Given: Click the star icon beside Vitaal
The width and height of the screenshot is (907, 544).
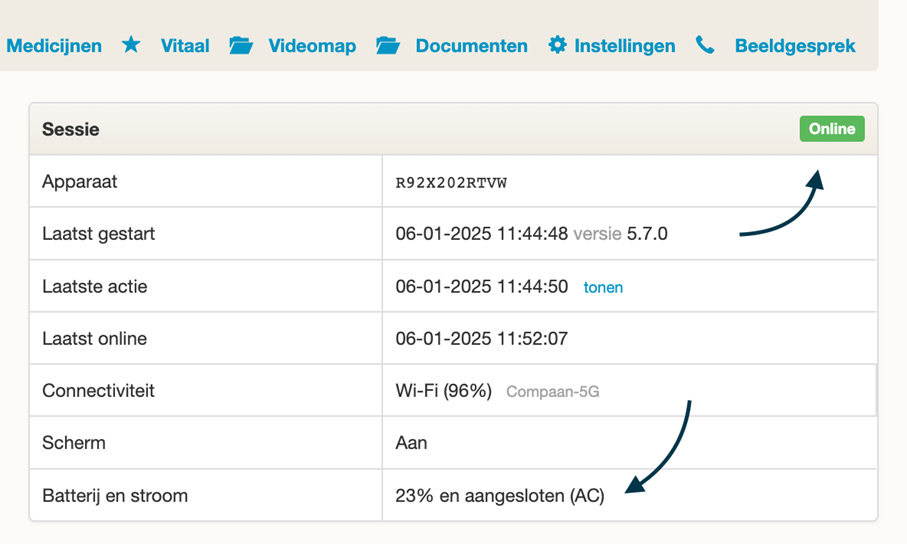Looking at the screenshot, I should point(131,45).
